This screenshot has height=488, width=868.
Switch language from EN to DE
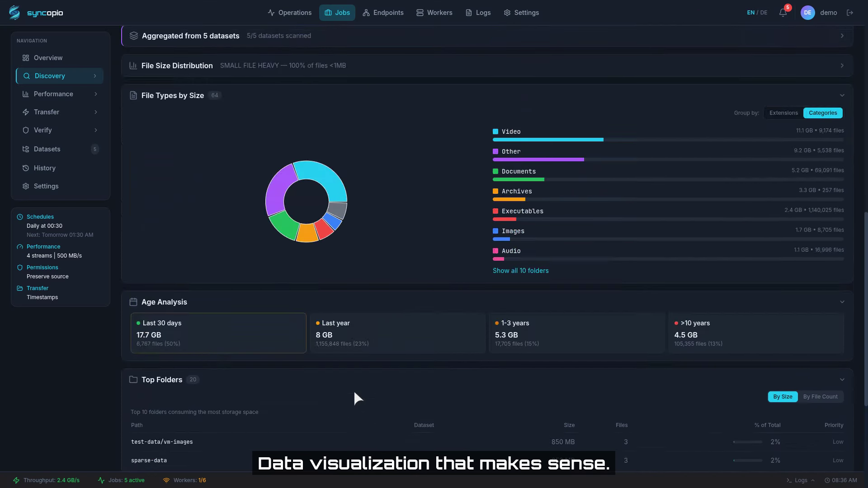pos(764,12)
